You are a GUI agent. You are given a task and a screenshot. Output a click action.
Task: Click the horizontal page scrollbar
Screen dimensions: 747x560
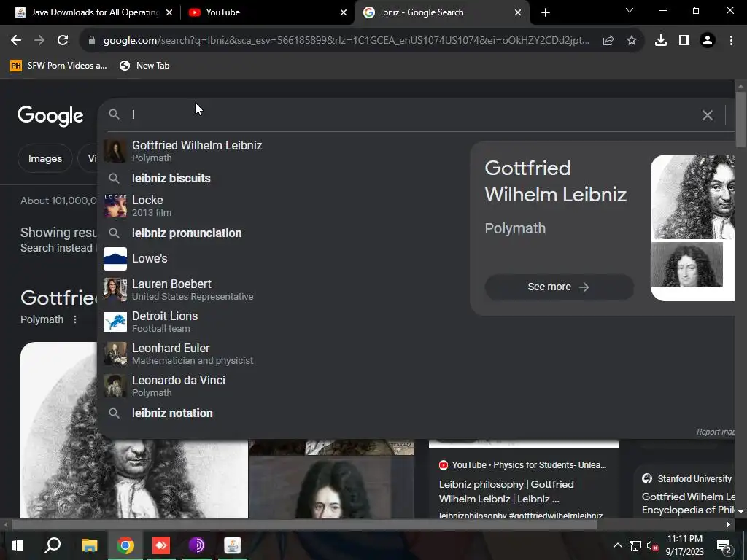point(304,525)
